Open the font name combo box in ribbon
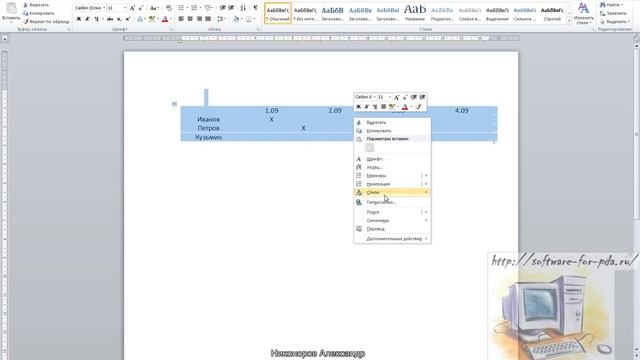This screenshot has height=360, width=640. pyautogui.click(x=90, y=8)
